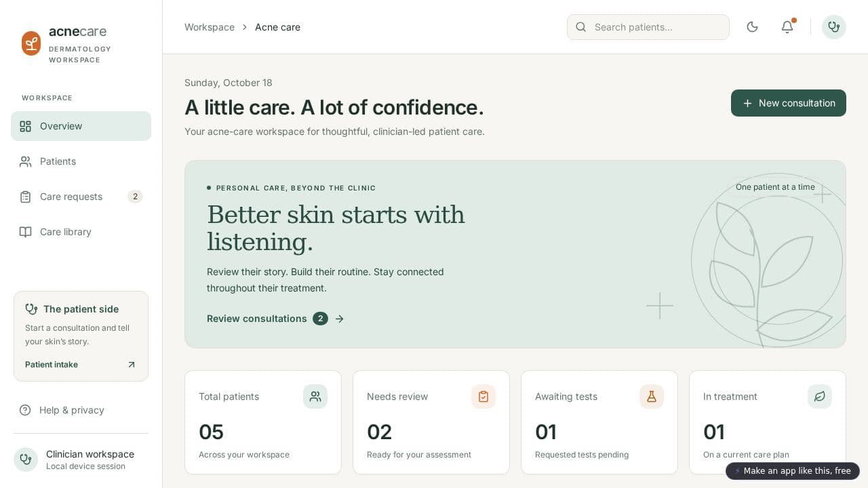The width and height of the screenshot is (868, 488).
Task: Click the arrow next to Review consultations
Action: click(340, 319)
